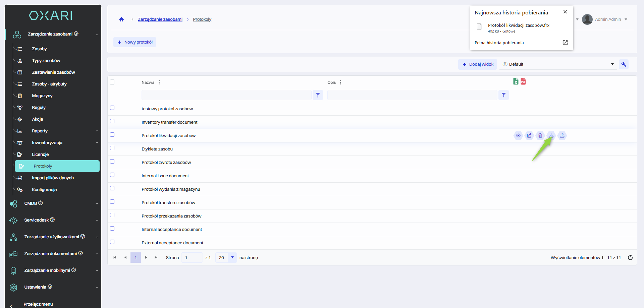644x308 pixels.
Task: Open view settings wrench icon
Action: (x=624, y=64)
